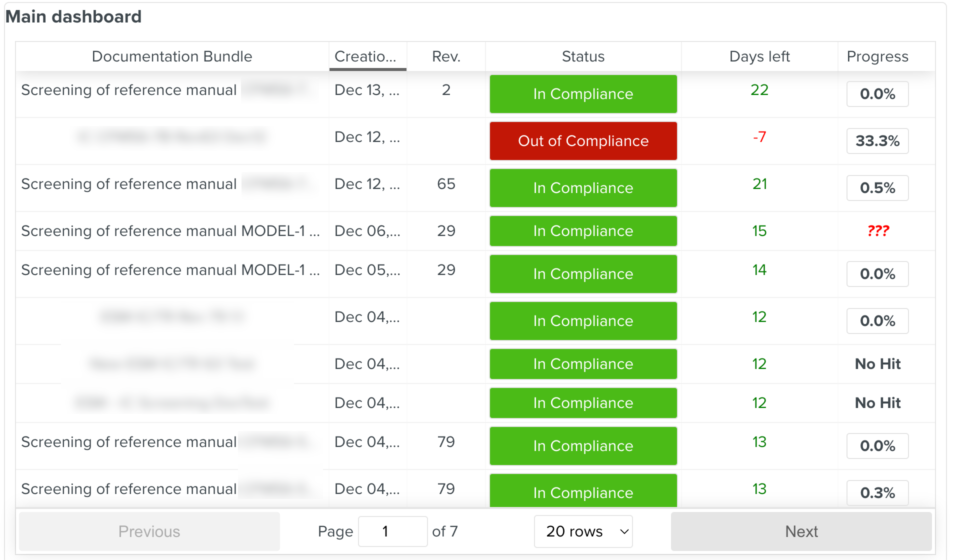Click the Main dashboard title
This screenshot has width=956, height=560.
73,16
